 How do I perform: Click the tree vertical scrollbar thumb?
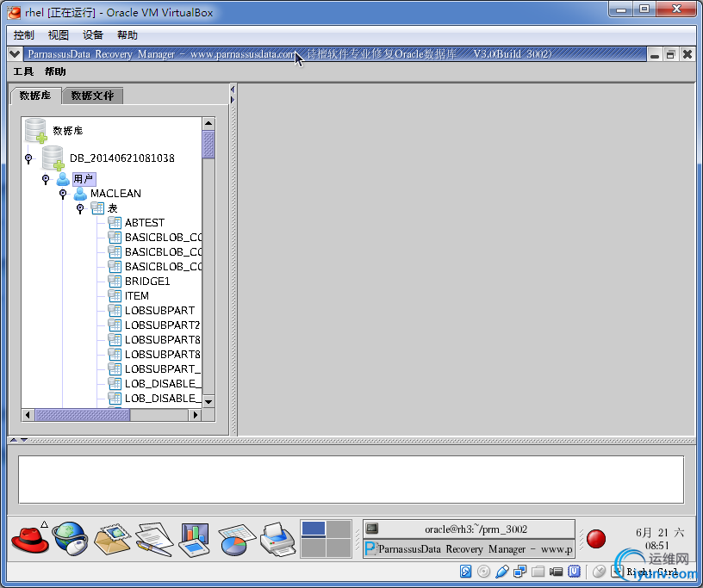coord(208,145)
